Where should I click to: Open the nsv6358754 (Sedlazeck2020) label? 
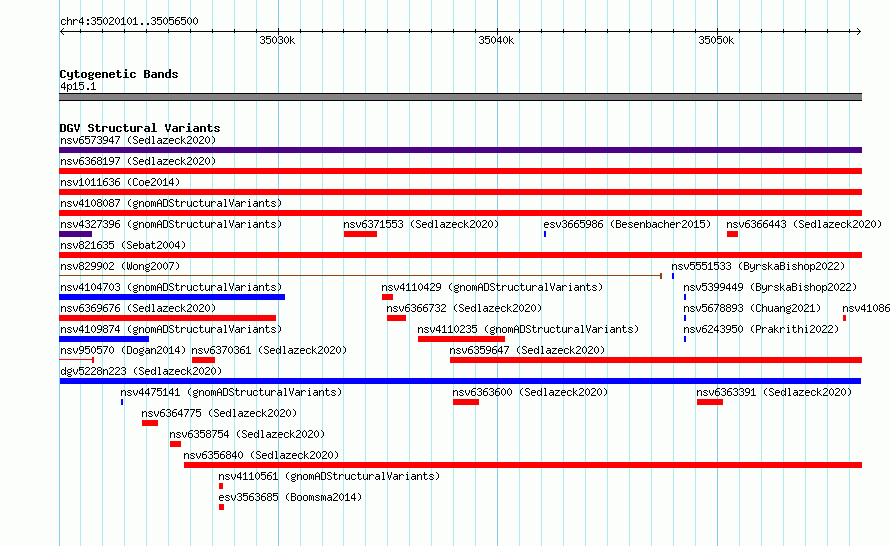coord(247,434)
